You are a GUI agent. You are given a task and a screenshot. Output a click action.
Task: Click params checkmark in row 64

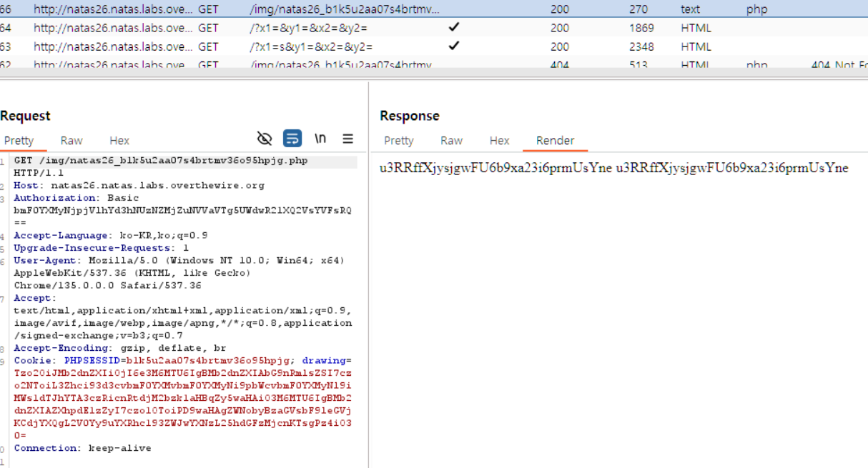[x=453, y=27]
